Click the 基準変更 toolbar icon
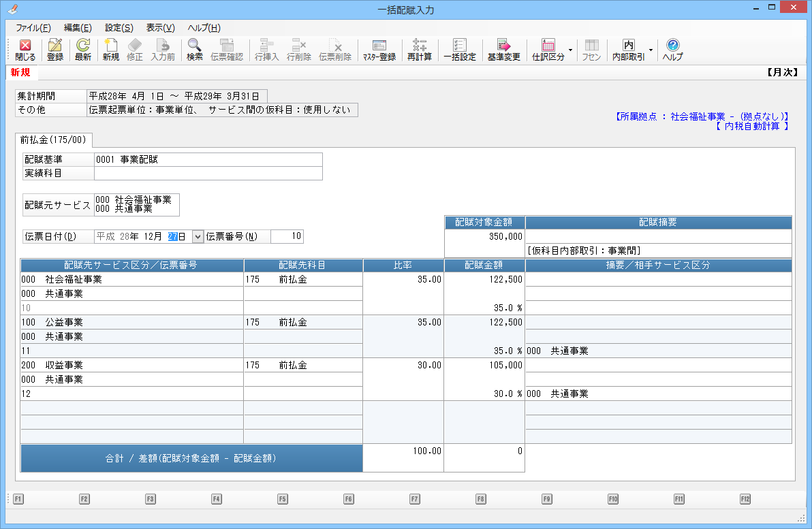Viewport: 812px width, 529px height. coord(503,50)
